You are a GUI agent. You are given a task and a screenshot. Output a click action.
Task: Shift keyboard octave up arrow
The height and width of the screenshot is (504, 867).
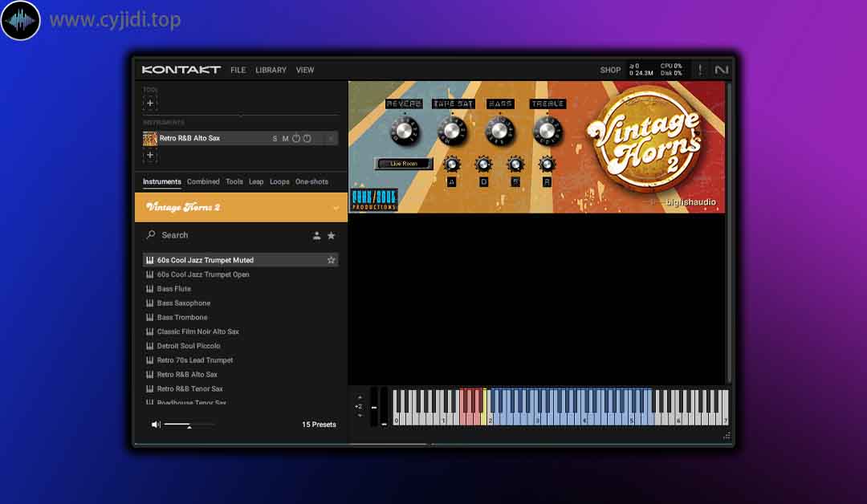[360, 397]
